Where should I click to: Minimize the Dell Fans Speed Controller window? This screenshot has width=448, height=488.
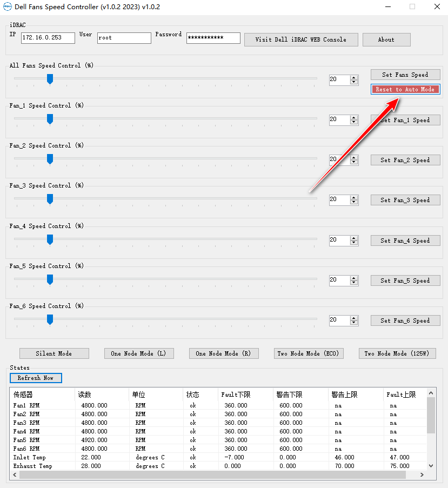point(388,6)
